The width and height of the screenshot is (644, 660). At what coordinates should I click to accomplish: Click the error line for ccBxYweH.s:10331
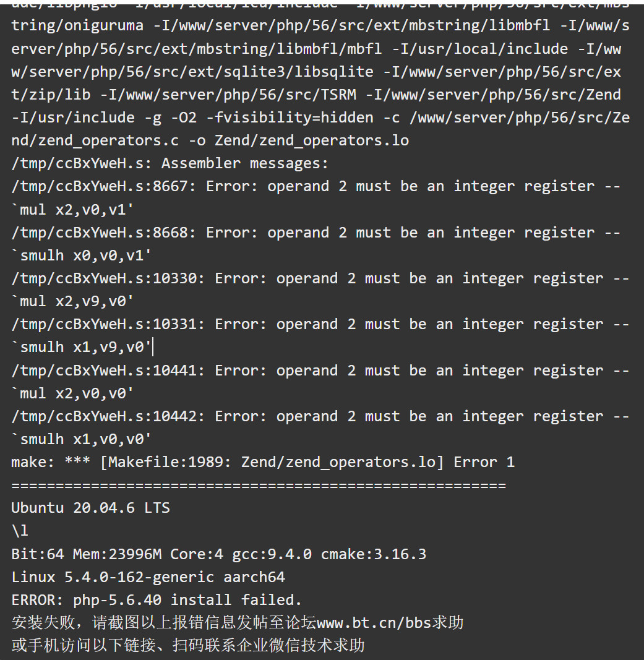320,324
